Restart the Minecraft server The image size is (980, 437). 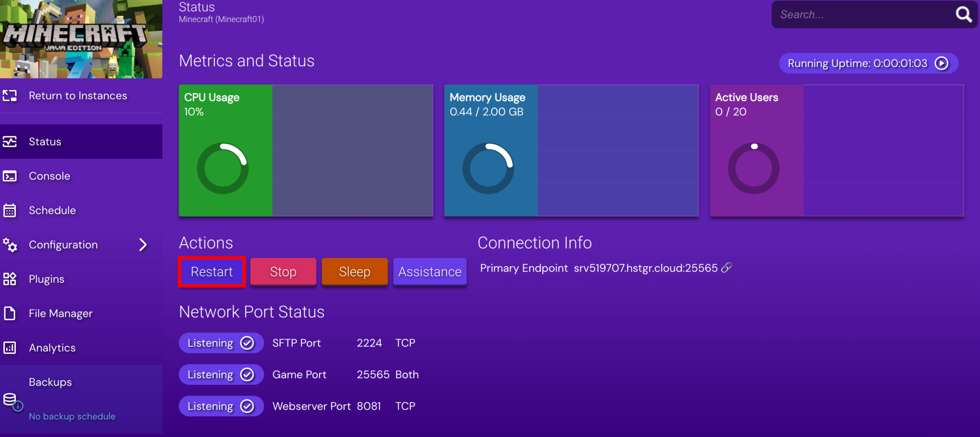[x=212, y=272]
